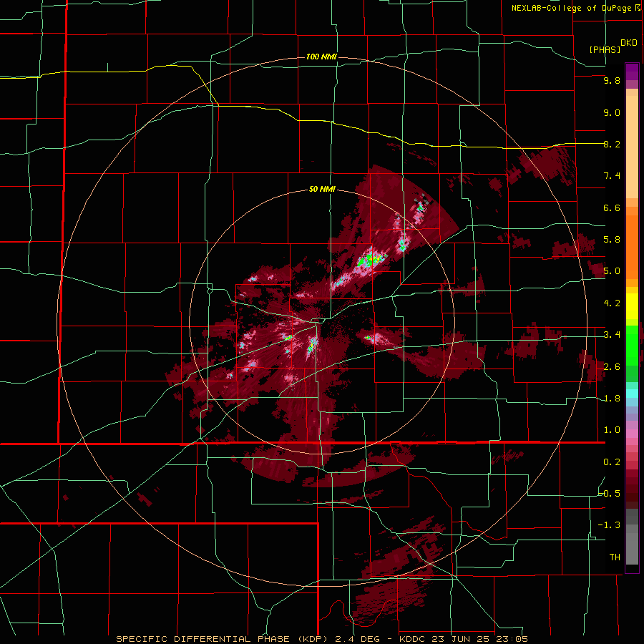Screen dimensions: 644x644
Task: Click the 100 NMI range ring label
Action: [x=321, y=57]
